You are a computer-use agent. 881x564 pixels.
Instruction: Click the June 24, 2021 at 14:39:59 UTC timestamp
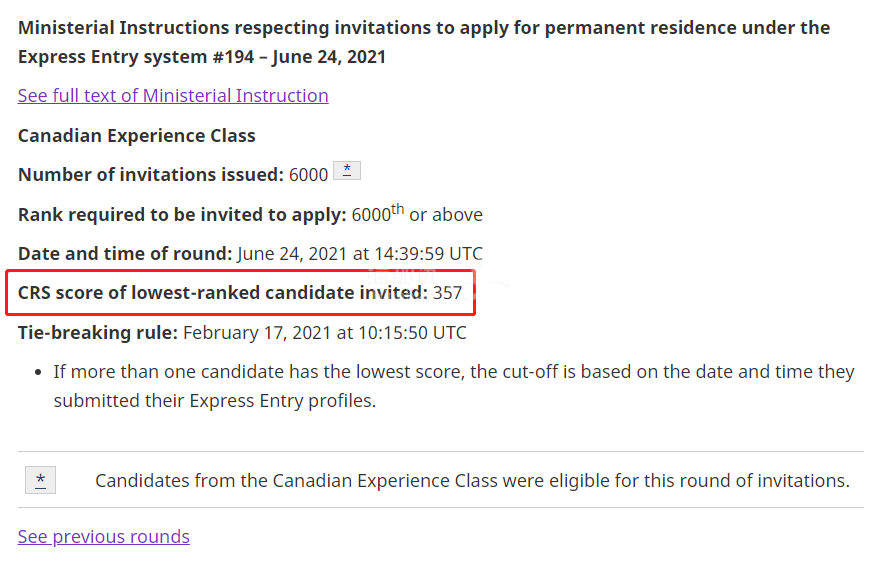point(360,254)
